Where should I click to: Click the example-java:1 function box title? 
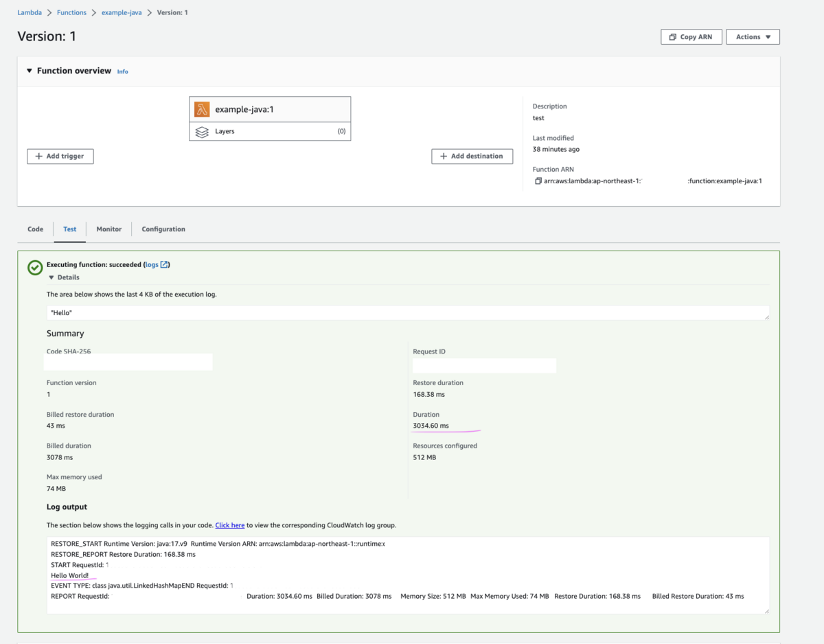[244, 109]
